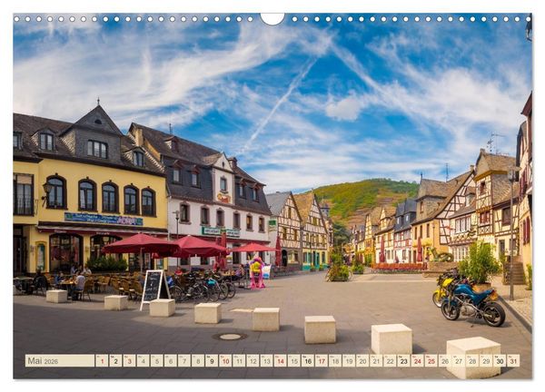Select date 26 in calendar strip
Viewport: 545px width, 392px height.
(x=445, y=361)
